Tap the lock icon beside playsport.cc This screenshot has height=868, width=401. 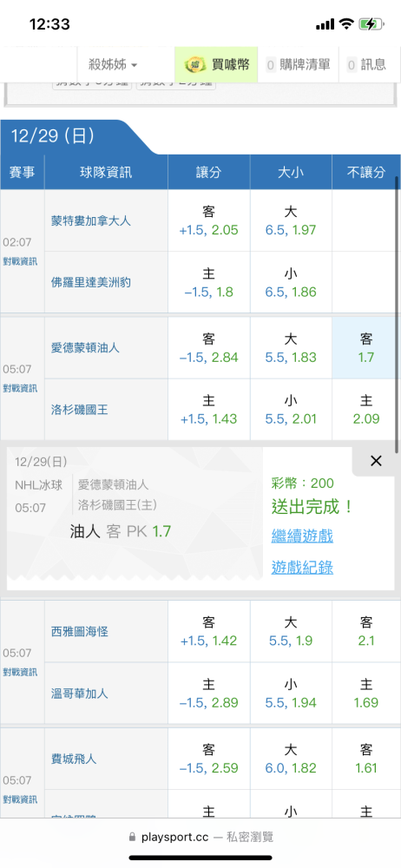pyautogui.click(x=132, y=837)
